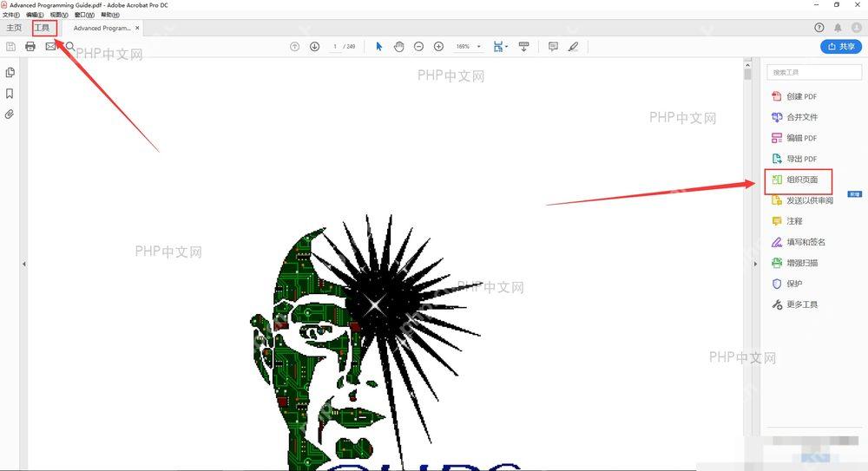The width and height of the screenshot is (868, 471).
Task: Open 创建 PDF tool
Action: pyautogui.click(x=794, y=96)
